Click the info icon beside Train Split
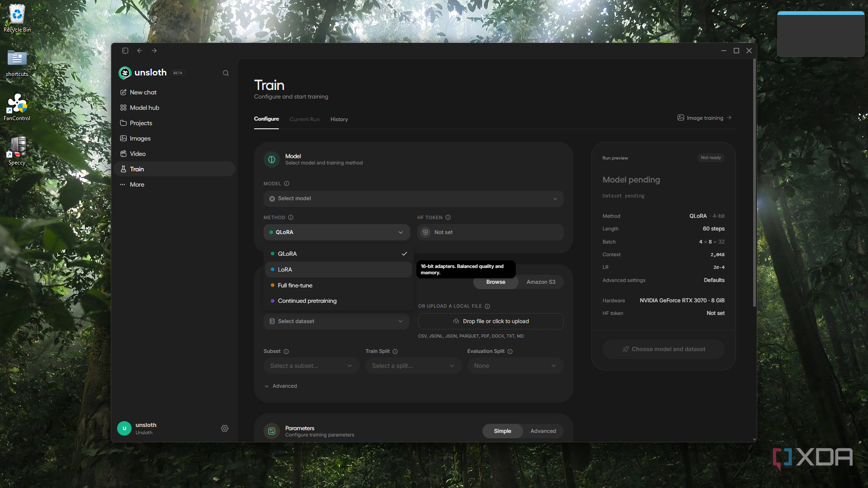 [395, 352]
